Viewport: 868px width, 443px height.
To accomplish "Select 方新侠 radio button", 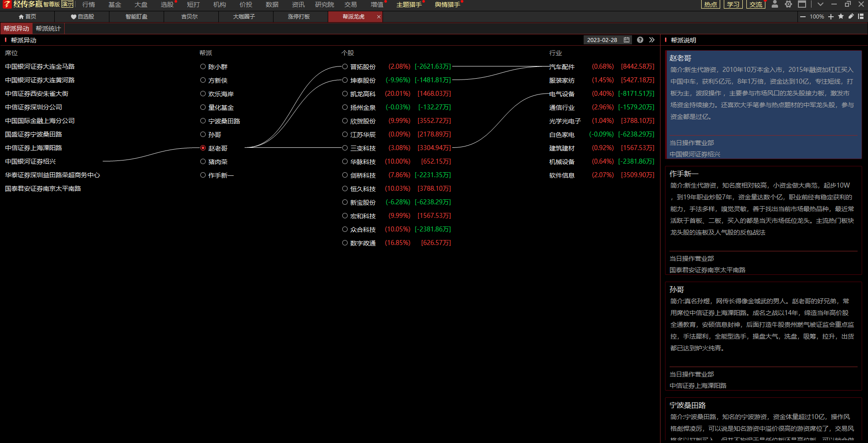I will coord(203,80).
